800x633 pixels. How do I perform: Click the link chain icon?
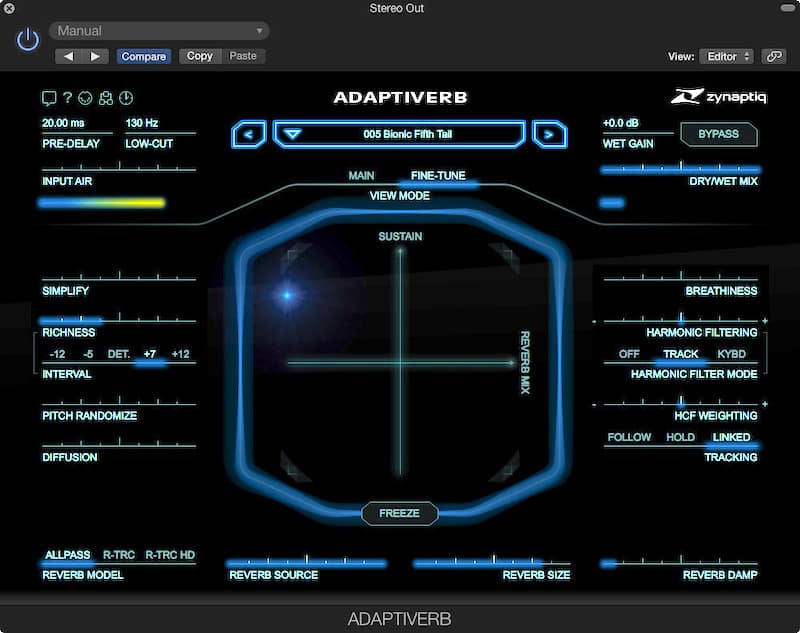tap(774, 56)
